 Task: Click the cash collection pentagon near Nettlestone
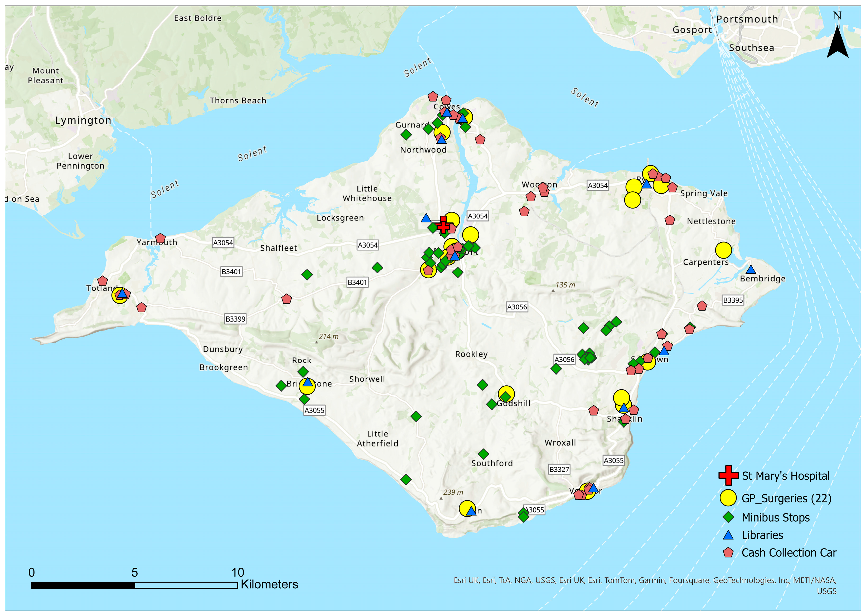coord(670,220)
